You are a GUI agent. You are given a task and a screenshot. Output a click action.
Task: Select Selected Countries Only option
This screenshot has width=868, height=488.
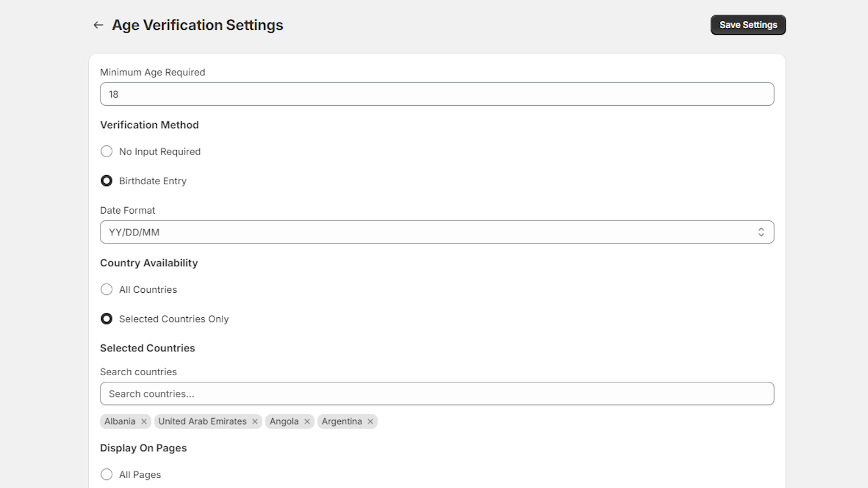coord(106,319)
